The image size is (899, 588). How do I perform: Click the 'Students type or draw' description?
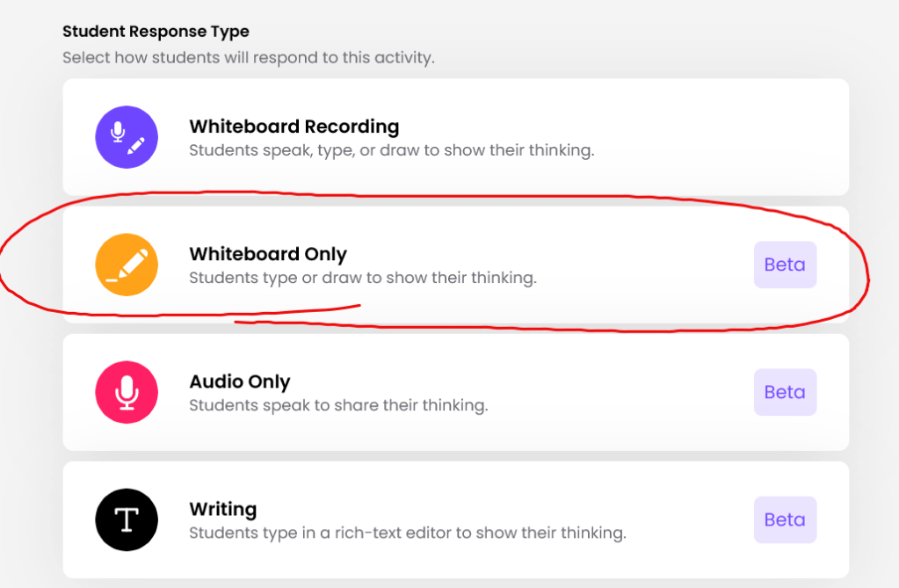(x=363, y=278)
